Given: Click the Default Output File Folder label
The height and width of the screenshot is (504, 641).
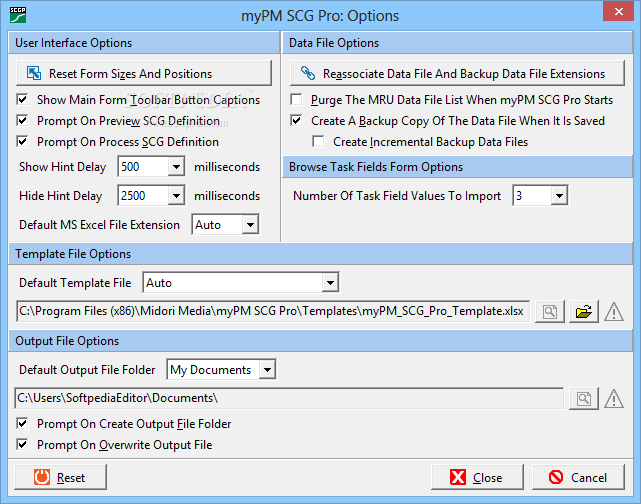Looking at the screenshot, I should click(x=87, y=370).
